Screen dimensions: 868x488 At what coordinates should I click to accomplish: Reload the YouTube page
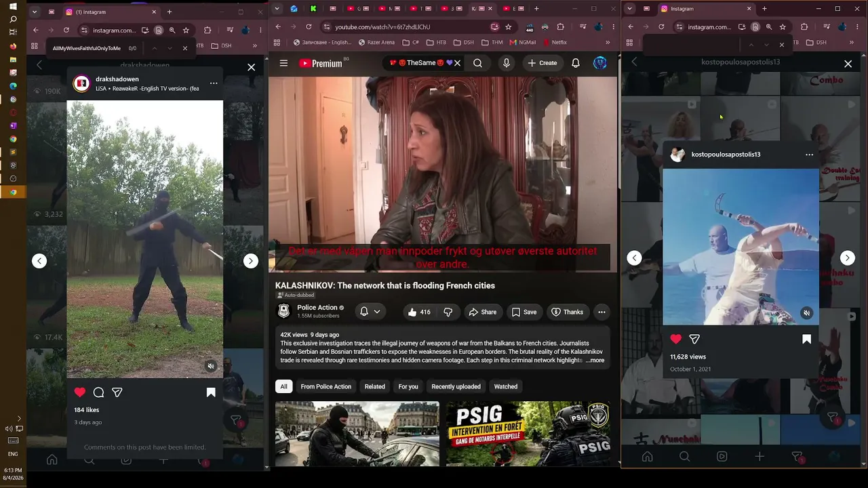pos(309,27)
